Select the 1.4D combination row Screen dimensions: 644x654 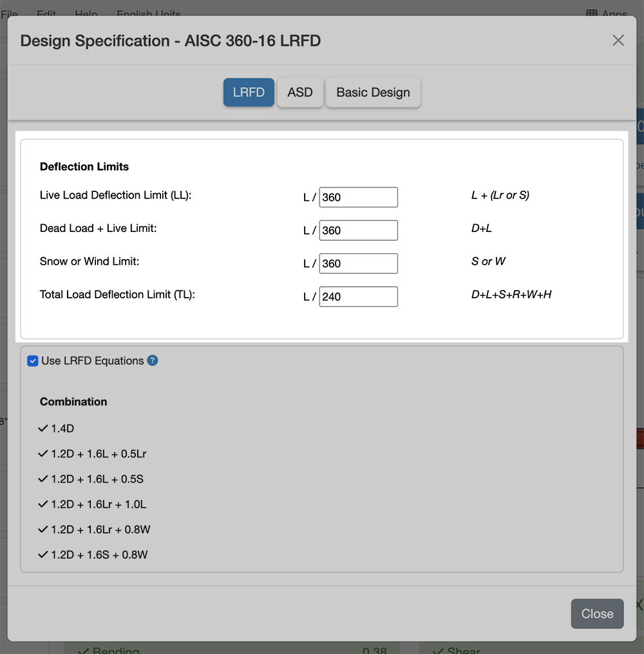[56, 428]
